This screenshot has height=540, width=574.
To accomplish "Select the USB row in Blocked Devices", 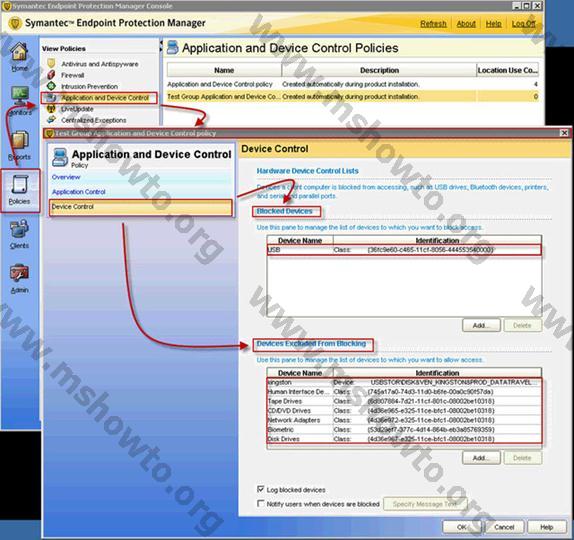I will click(404, 250).
